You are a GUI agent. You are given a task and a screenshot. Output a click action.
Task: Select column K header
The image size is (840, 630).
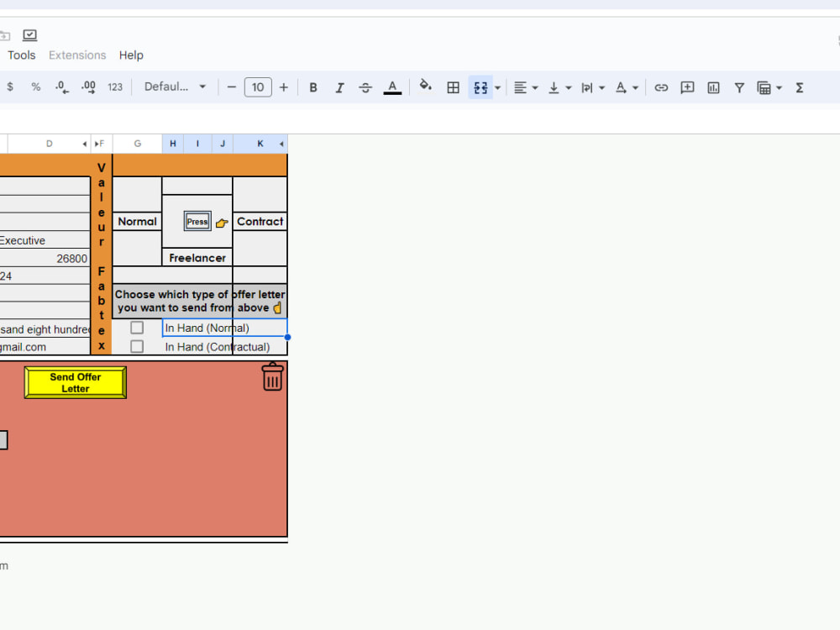pyautogui.click(x=260, y=144)
